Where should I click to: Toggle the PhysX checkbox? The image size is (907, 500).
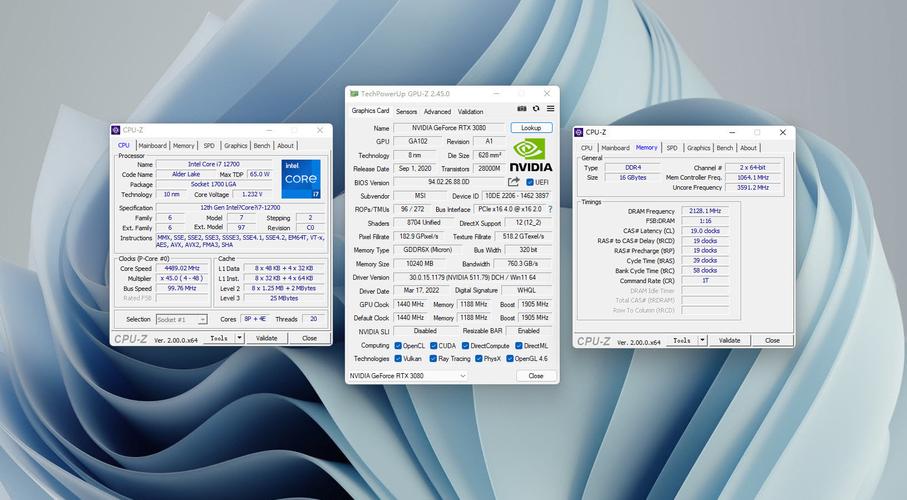point(478,359)
